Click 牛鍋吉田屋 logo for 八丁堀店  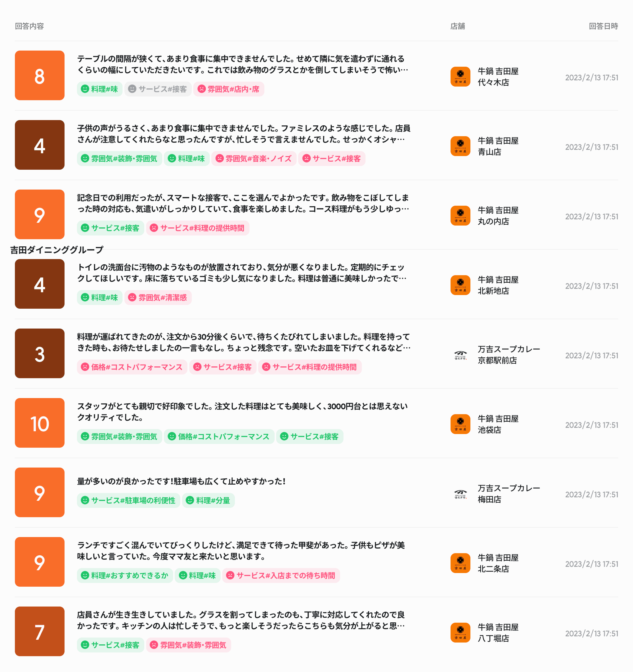pos(460,633)
